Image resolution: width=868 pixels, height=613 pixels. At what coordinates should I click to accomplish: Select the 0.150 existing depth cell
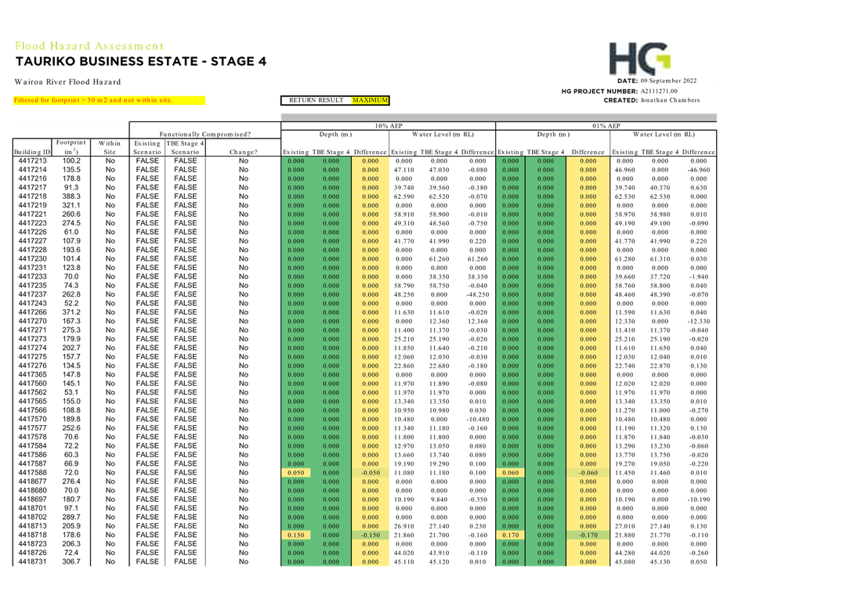296,535
